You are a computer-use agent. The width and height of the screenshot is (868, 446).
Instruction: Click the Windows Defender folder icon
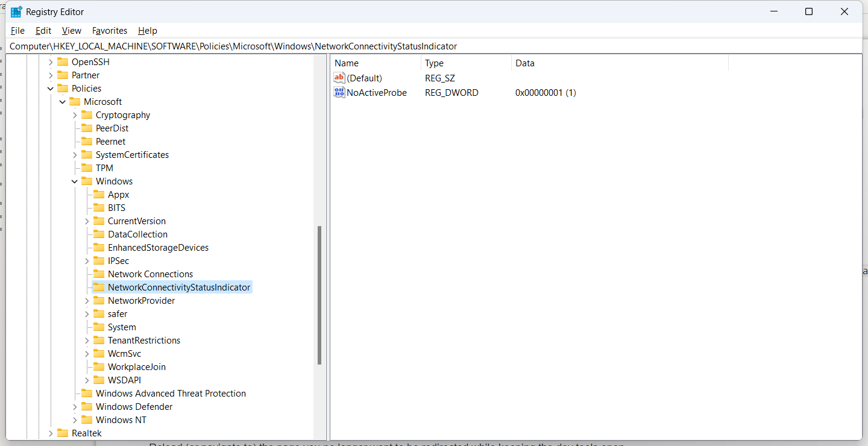(x=87, y=406)
